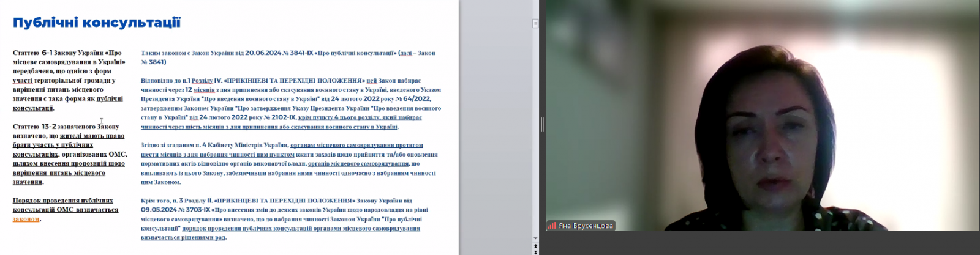Click the signal strength icon beside Яна Брусенцова

tap(551, 226)
